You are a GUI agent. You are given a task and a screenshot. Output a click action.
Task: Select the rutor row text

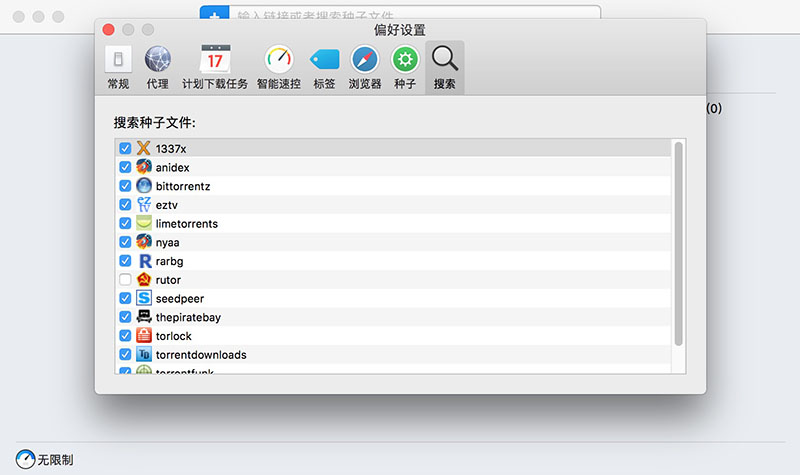(x=168, y=280)
